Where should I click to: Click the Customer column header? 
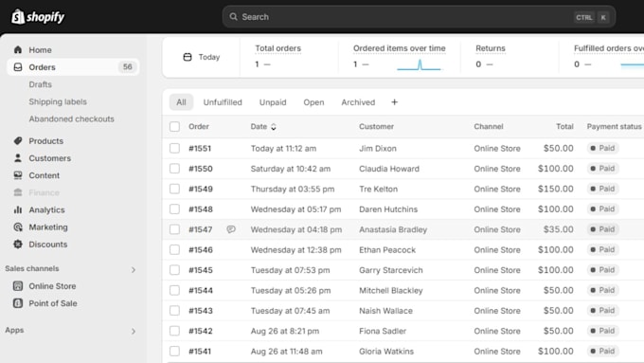(376, 127)
